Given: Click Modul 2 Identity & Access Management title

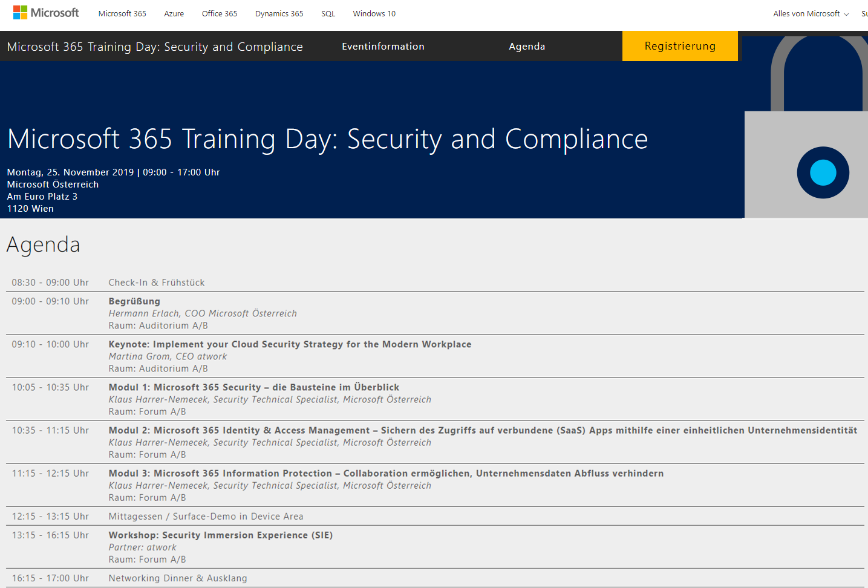Looking at the screenshot, I should 482,430.
